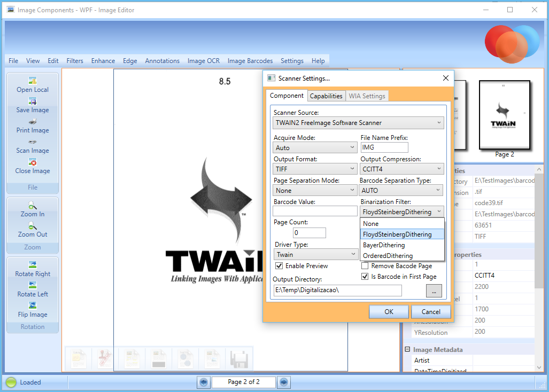Screen dimensions: 549x392
Task: Click the Zoom Out magnifier
Action: point(33,225)
